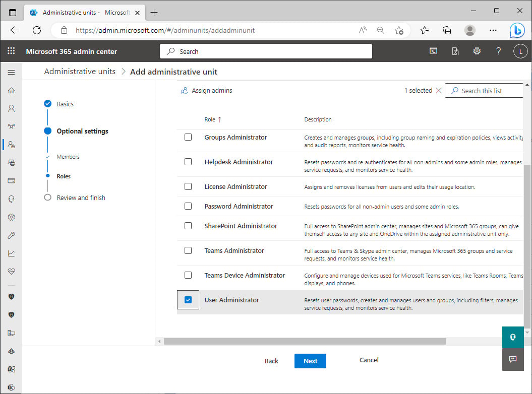Viewport: 532px width, 394px height.
Task: Open the teal help assistant button
Action: click(513, 337)
